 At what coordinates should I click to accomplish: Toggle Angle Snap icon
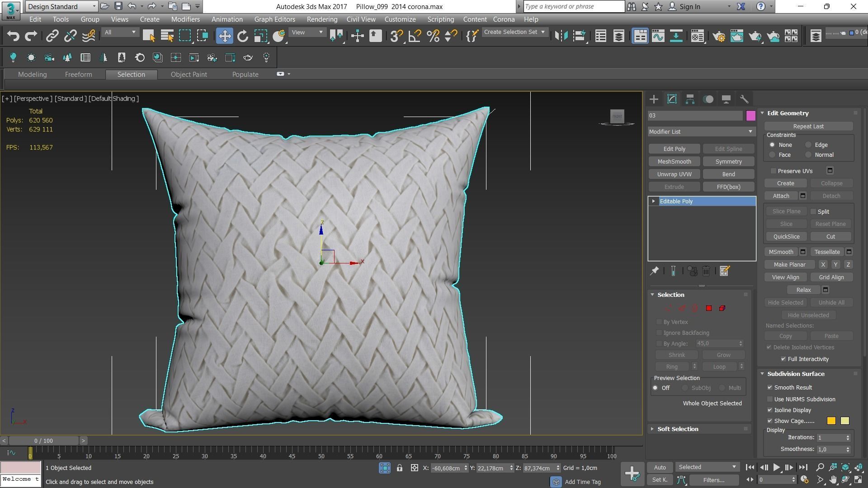(x=415, y=36)
